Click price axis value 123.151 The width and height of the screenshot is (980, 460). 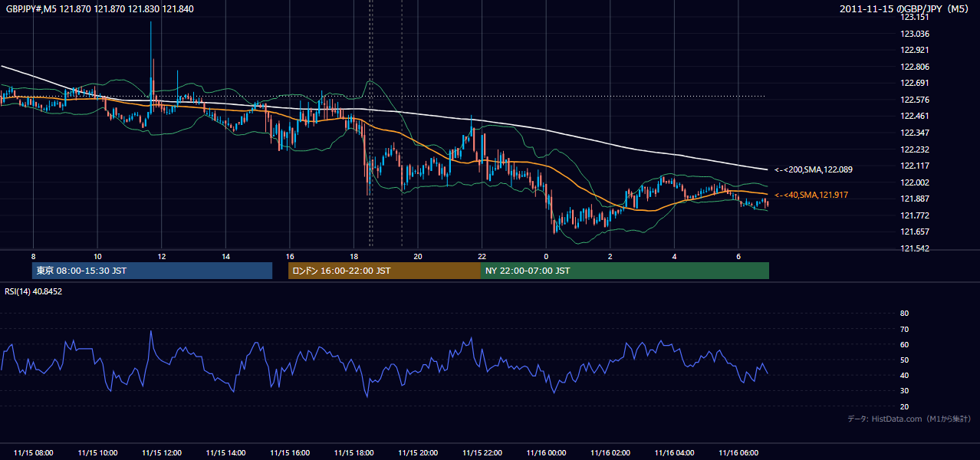[914, 17]
